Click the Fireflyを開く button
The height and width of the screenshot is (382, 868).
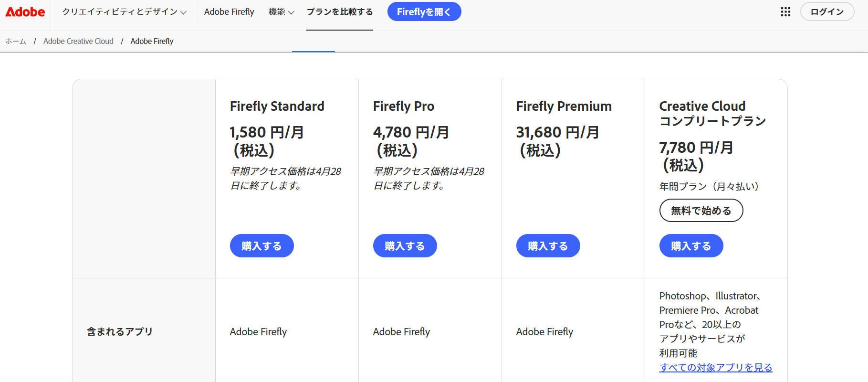tap(424, 11)
